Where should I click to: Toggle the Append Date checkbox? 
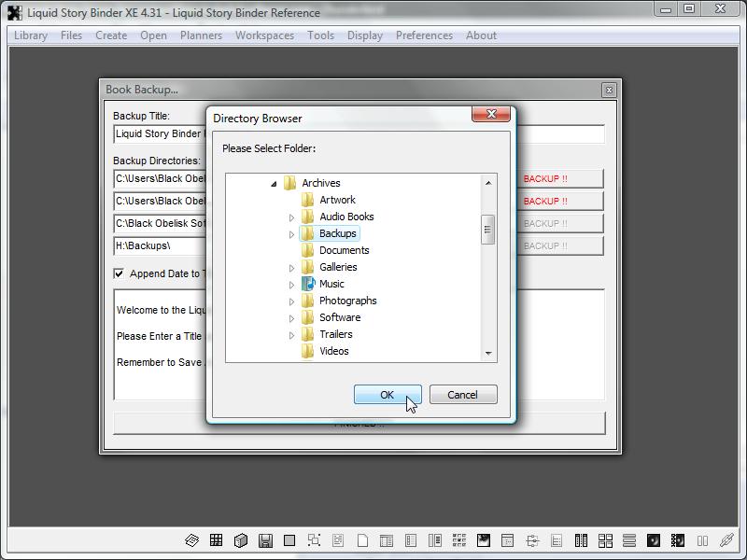point(119,273)
